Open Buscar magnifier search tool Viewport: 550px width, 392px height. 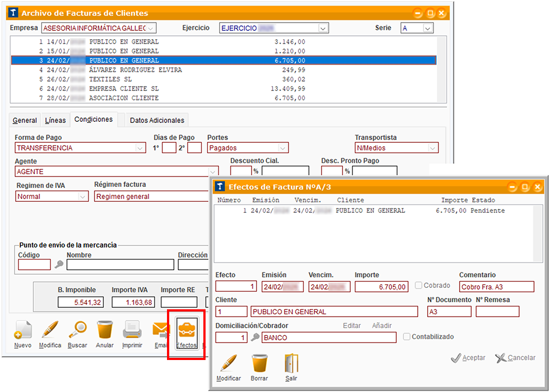(x=77, y=331)
